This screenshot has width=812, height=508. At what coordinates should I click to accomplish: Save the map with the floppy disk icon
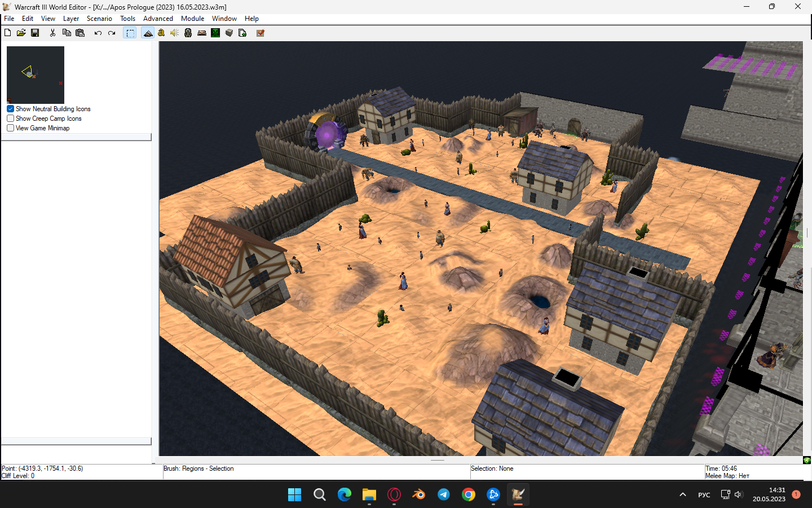35,33
